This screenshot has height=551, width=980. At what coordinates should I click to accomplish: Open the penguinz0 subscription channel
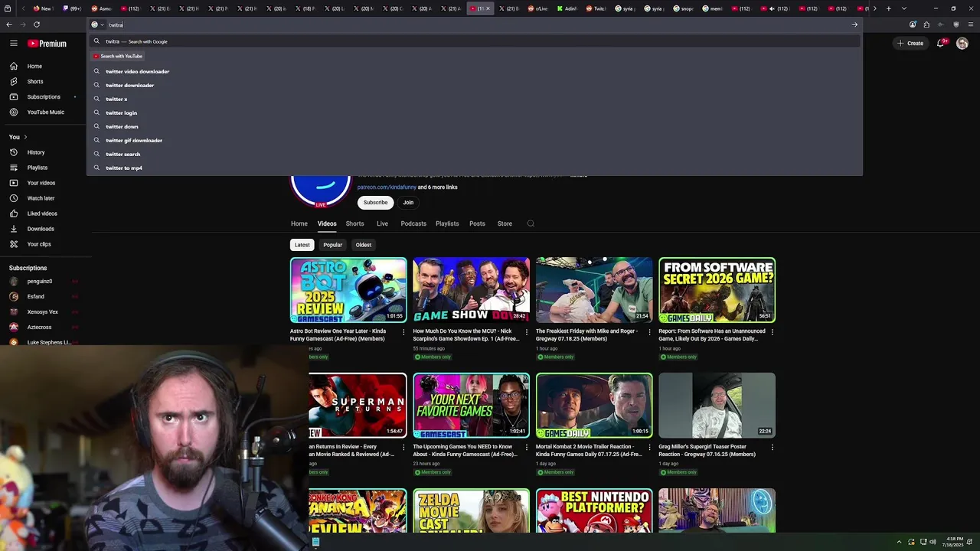39,281
